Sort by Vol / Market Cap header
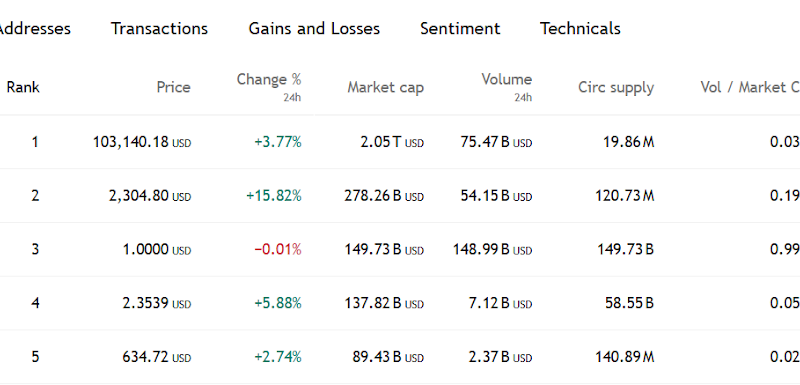Viewport: 800px width, 385px height. coord(750,87)
